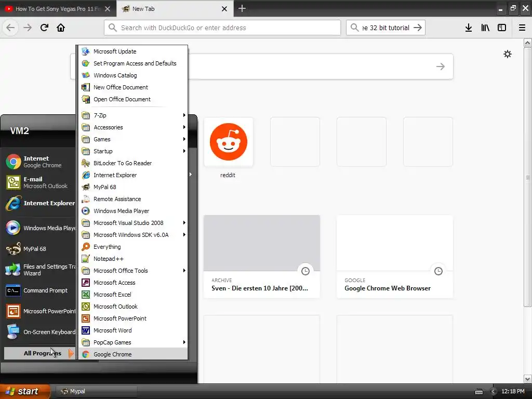Open Microsoft PowerPoint from recent programs list
The height and width of the screenshot is (399, 532).
(40, 311)
